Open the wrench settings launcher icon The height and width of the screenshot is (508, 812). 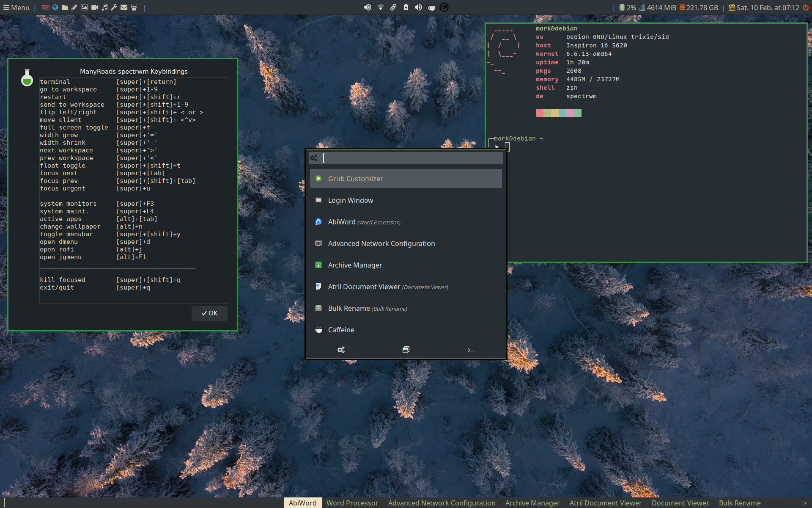(114, 7)
